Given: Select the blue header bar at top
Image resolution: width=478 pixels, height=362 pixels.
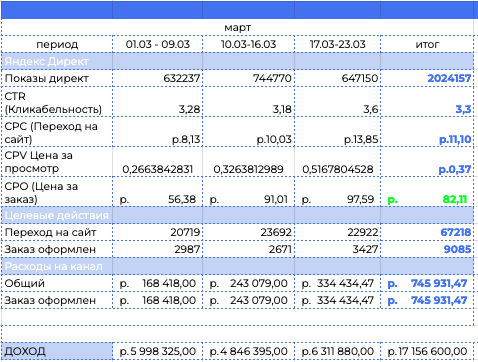Looking at the screenshot, I should tap(239, 10).
